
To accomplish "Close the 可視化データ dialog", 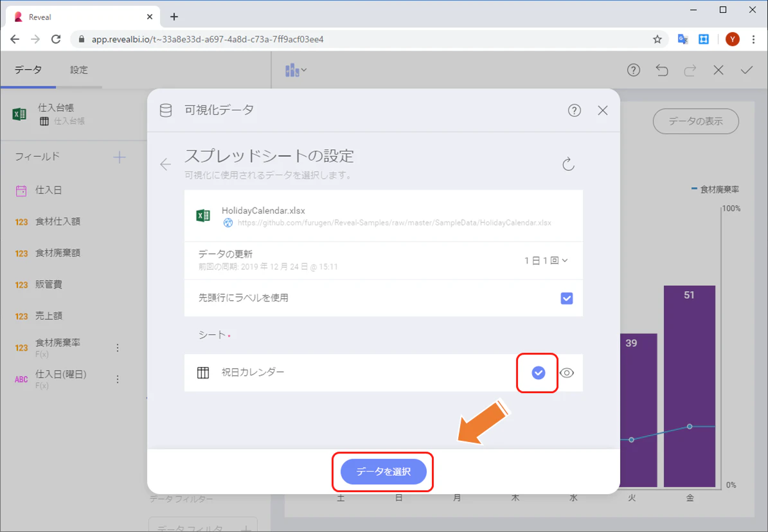I will 602,111.
